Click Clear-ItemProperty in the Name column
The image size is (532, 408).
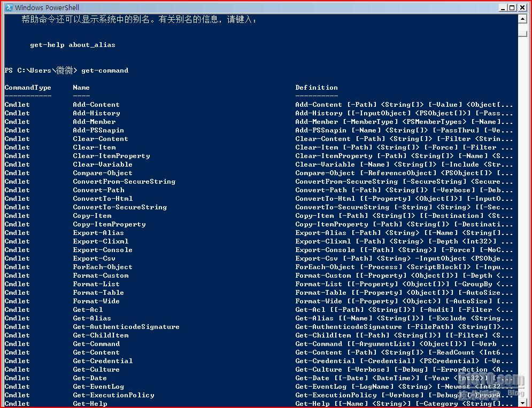coord(111,155)
